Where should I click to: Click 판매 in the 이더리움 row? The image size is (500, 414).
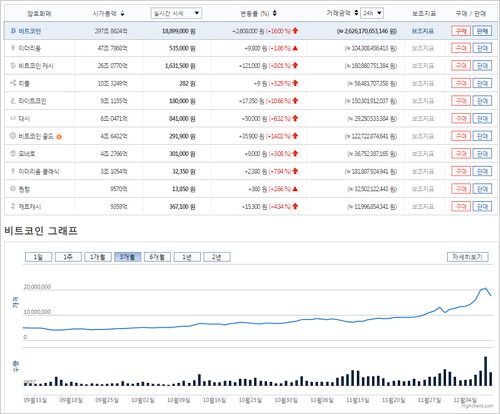tap(482, 48)
